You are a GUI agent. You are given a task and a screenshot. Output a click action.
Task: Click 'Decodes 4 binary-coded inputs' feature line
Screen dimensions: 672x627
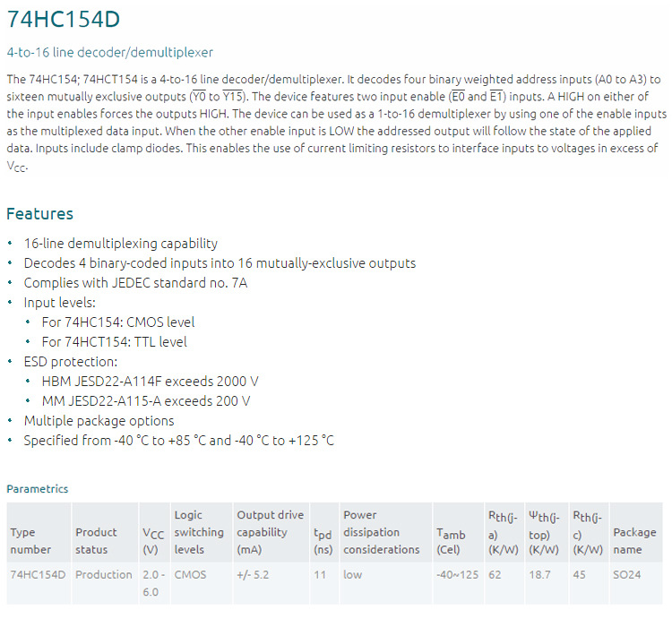tap(220, 263)
